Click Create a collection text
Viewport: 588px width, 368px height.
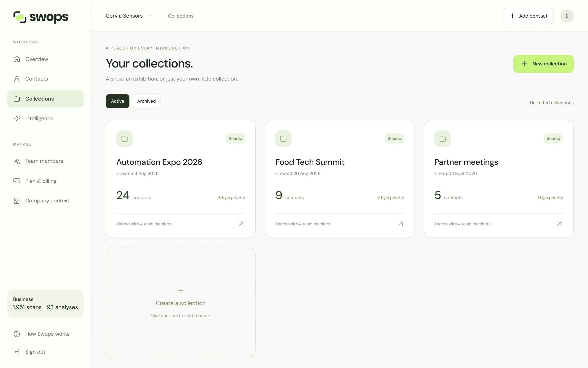(x=181, y=303)
